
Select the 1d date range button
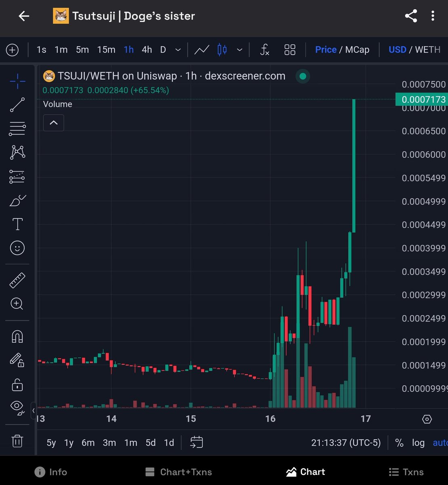pos(169,443)
